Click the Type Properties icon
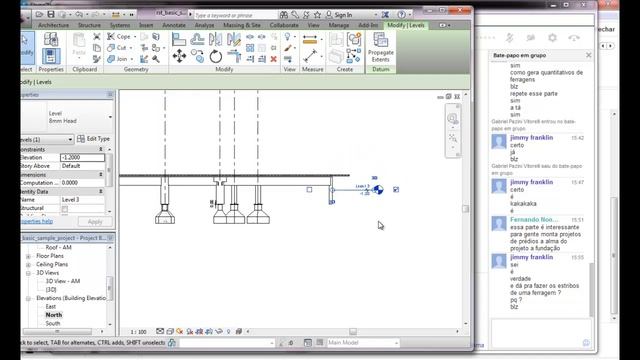The image size is (640, 360). (51, 39)
